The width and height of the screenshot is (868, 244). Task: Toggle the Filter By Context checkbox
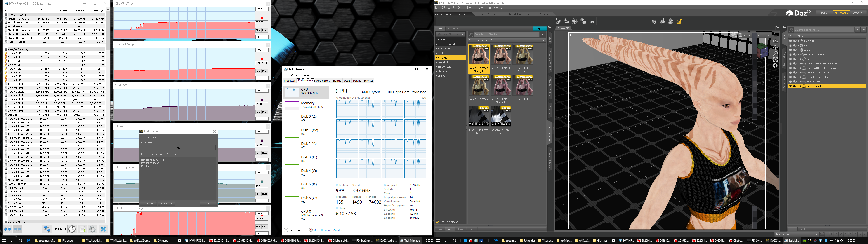pyautogui.click(x=438, y=222)
